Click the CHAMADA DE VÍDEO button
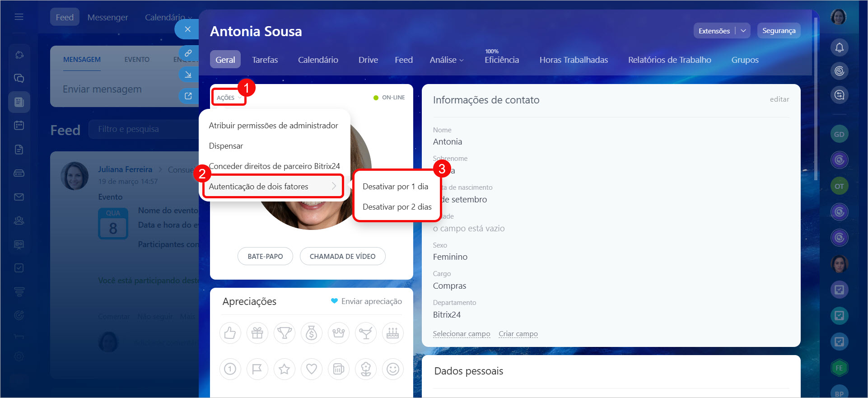The height and width of the screenshot is (398, 868). 342,256
